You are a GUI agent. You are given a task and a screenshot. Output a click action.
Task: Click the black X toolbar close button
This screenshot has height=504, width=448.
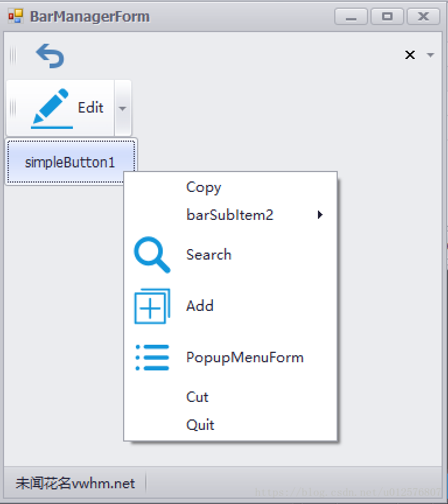point(409,55)
